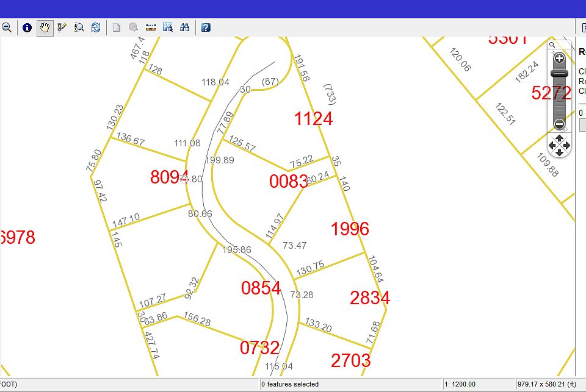Click the 0 features selected status
Image resolution: width=586 pixels, height=392 pixels.
point(290,384)
